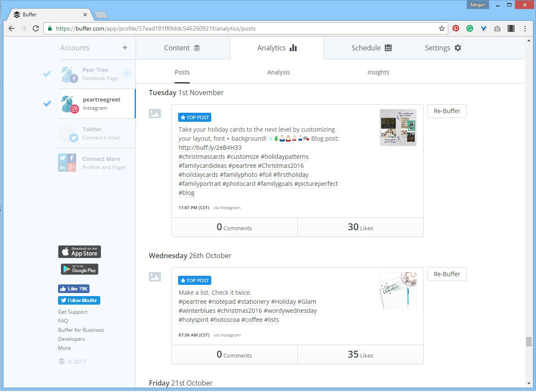
Task: Select the peartreegreet Instagram account
Action: coord(97,104)
